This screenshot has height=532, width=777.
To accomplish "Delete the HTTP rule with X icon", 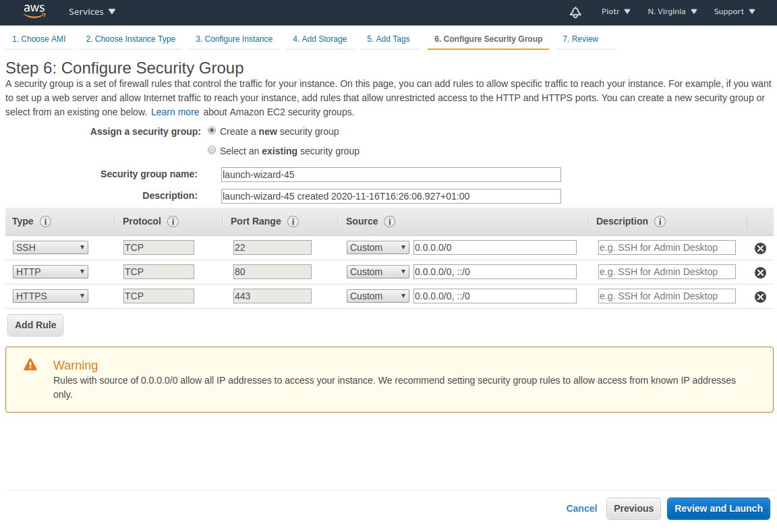I will click(x=760, y=272).
